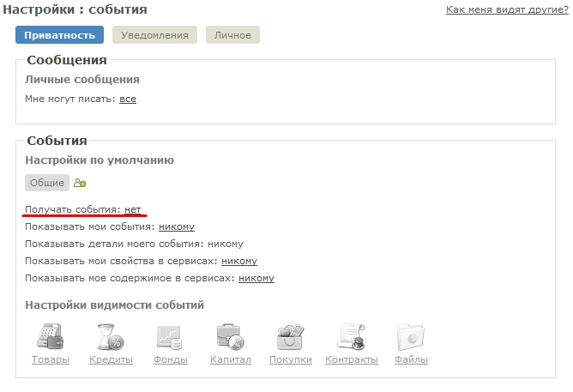Click the 'Настройки : события' page title
Viewport: 573px width, 392px height.
pyautogui.click(x=75, y=9)
